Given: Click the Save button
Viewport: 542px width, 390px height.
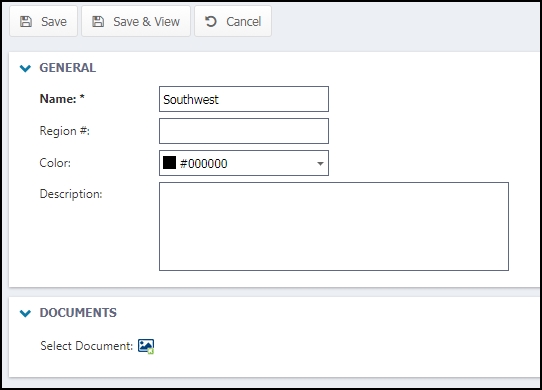Looking at the screenshot, I should click(x=44, y=21).
